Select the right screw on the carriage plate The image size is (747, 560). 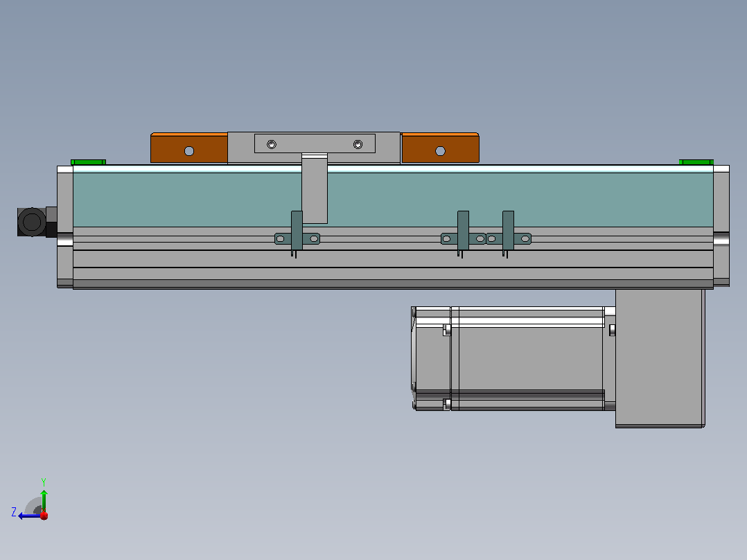tap(358, 144)
